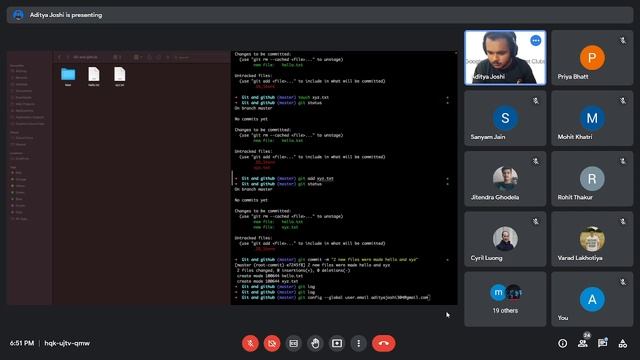The width and height of the screenshot is (640, 360).
Task: Click Jitendra Ghodela's muted microphone indicator
Action: [x=536, y=161]
